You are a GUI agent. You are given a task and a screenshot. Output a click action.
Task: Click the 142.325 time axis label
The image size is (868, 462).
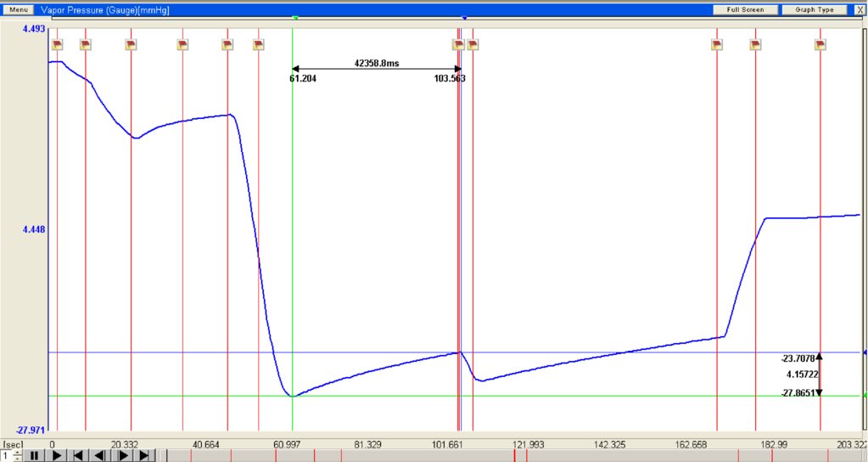tap(610, 445)
